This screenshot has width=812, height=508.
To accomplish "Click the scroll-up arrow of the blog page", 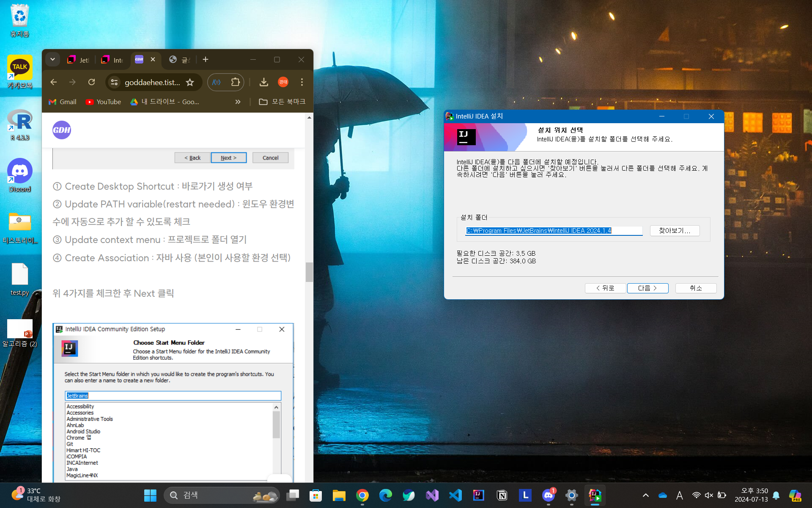I will click(309, 117).
